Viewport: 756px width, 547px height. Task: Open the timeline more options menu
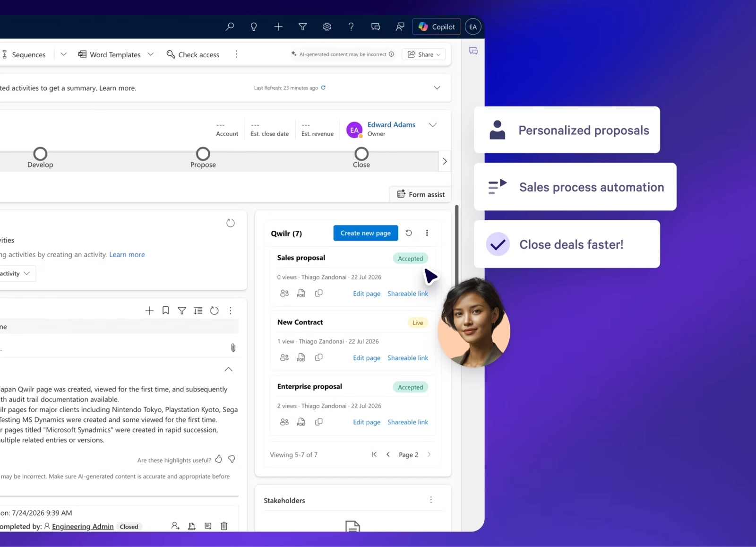click(x=231, y=311)
